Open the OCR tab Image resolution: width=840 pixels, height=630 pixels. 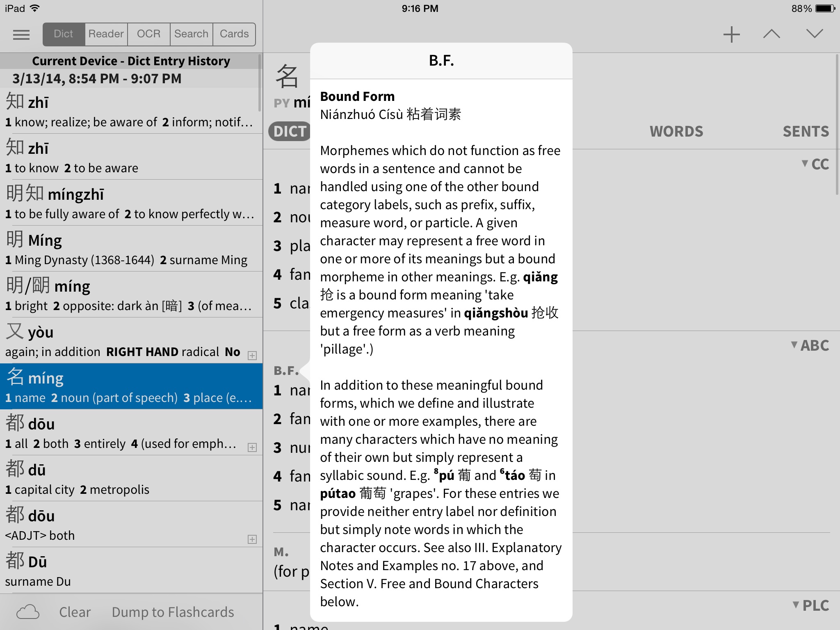coord(149,34)
